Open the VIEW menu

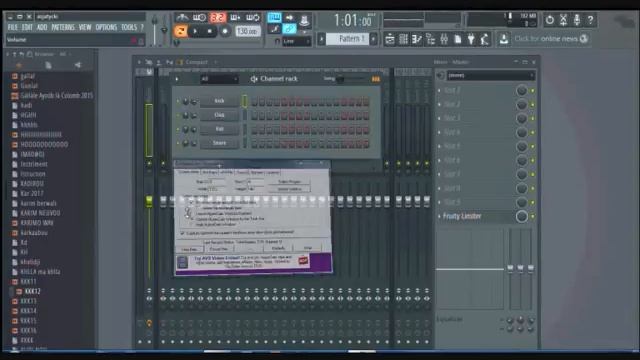[x=85, y=27]
